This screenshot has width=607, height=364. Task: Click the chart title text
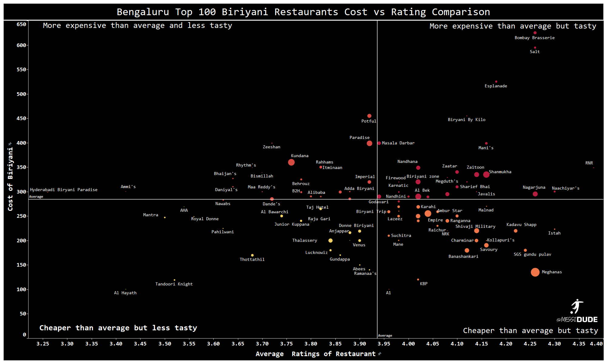[x=303, y=12]
